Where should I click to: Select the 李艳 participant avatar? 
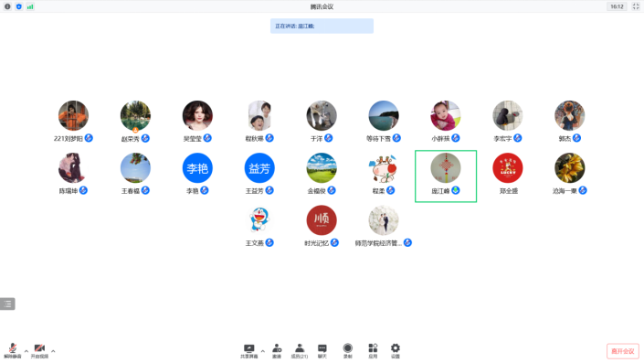[x=197, y=167]
